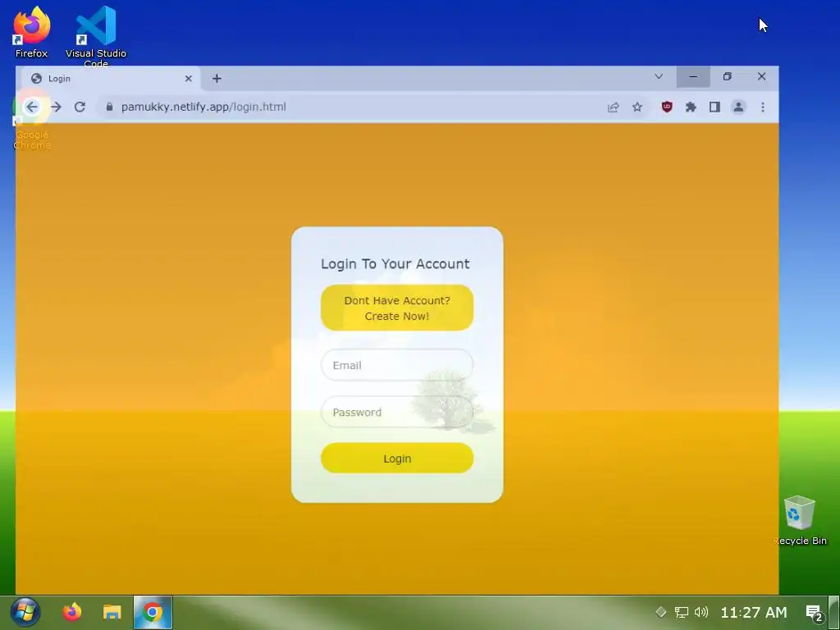This screenshot has width=840, height=630.
Task: Select the Recycle Bin desktop icon
Action: point(800,520)
